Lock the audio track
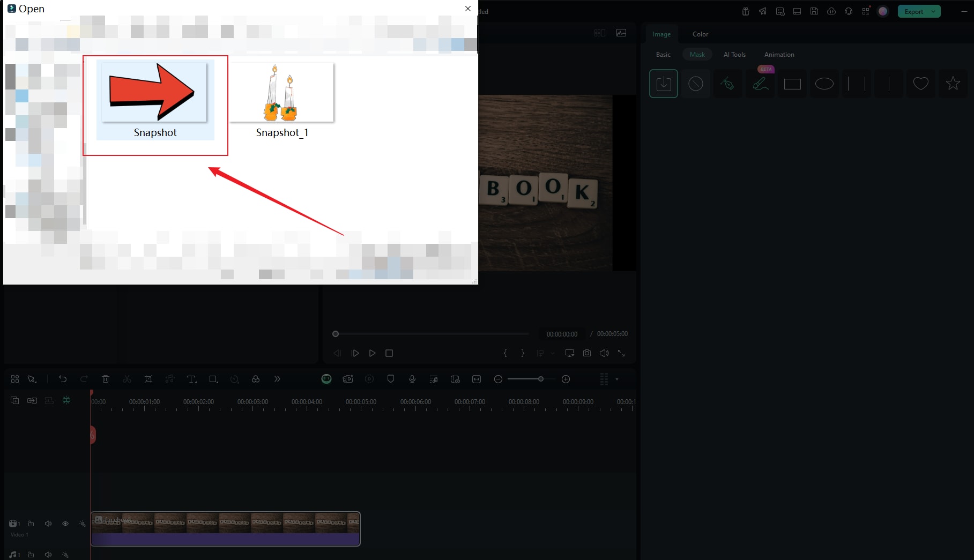Viewport: 974px width, 560px height. click(x=31, y=555)
